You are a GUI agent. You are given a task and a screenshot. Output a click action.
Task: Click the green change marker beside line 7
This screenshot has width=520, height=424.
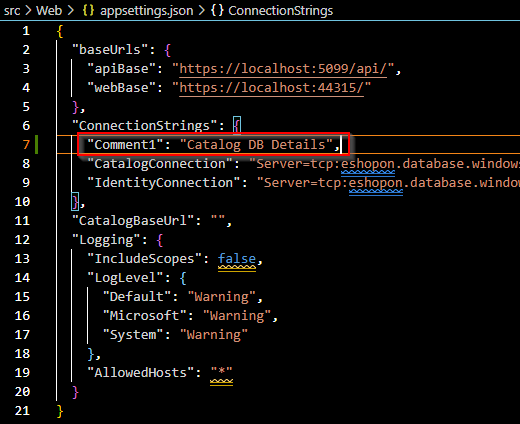(x=36, y=145)
